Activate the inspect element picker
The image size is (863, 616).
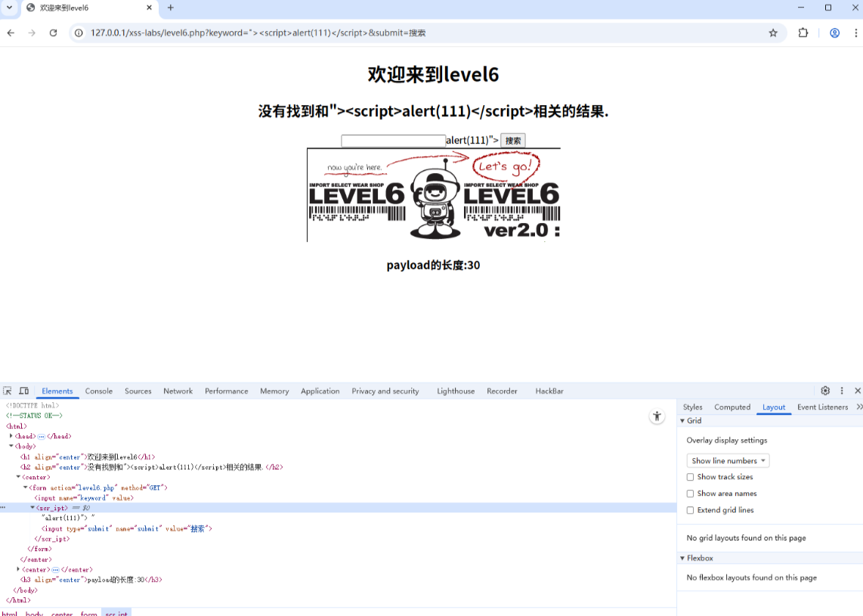click(7, 391)
